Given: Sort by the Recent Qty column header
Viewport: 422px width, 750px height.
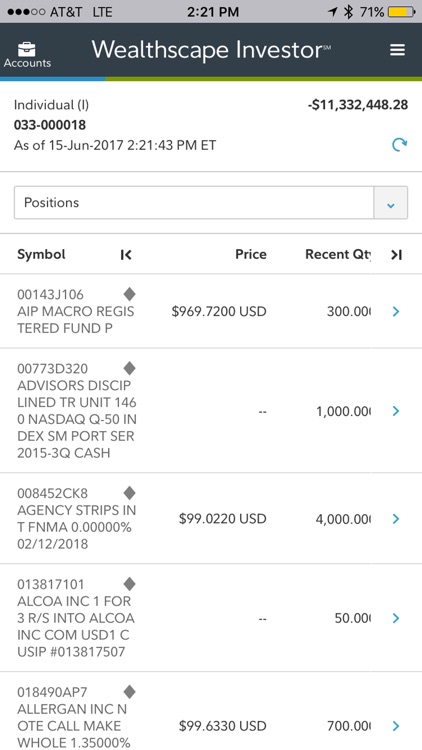Looking at the screenshot, I should [338, 254].
